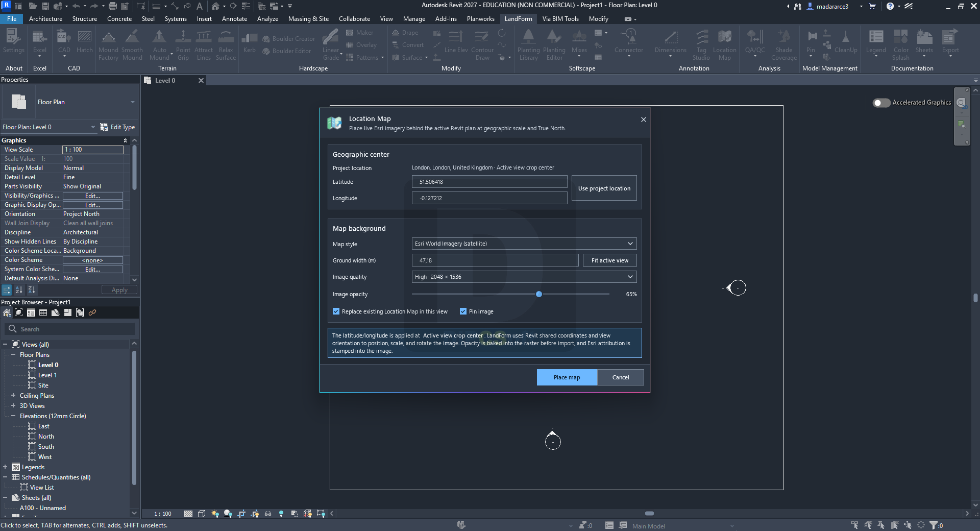
Task: Click the Ground width input field
Action: [495, 260]
